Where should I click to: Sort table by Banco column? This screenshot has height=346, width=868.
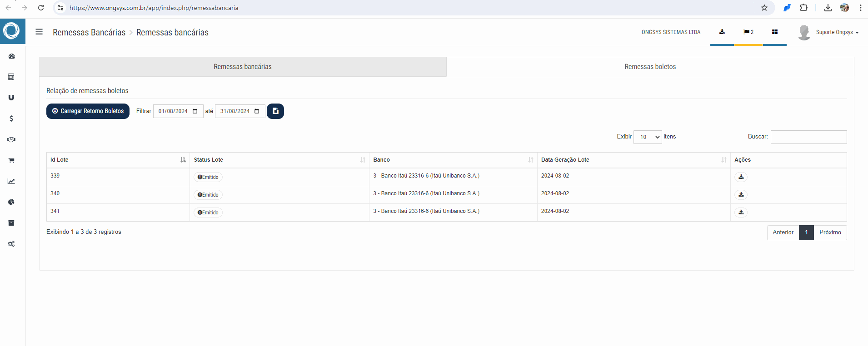click(453, 160)
